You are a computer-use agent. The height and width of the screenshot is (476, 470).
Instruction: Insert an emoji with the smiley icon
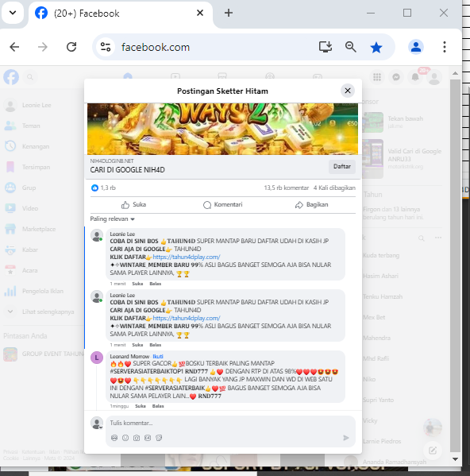125,438
